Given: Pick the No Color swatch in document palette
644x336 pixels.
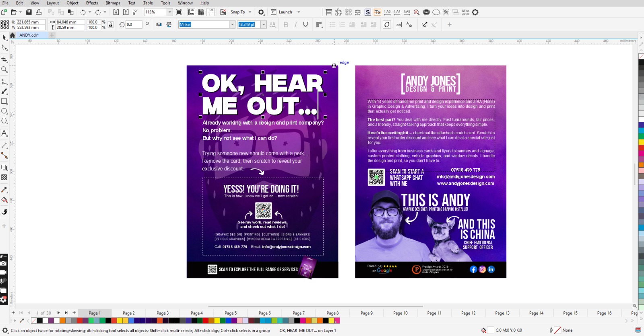Looking at the screenshot, I should 34,321.
